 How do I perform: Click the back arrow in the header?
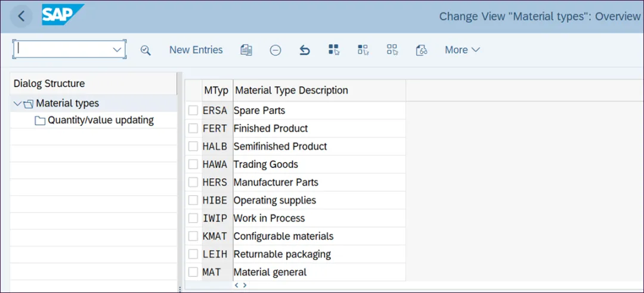point(21,17)
